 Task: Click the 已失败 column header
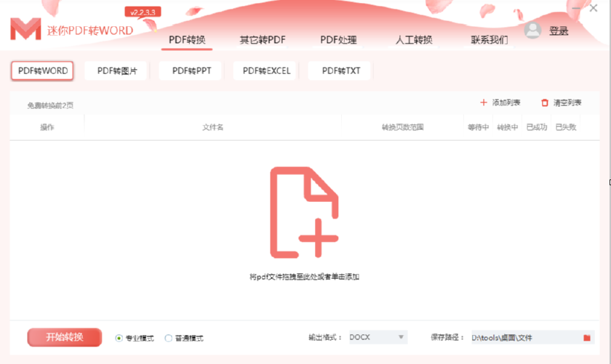(566, 127)
